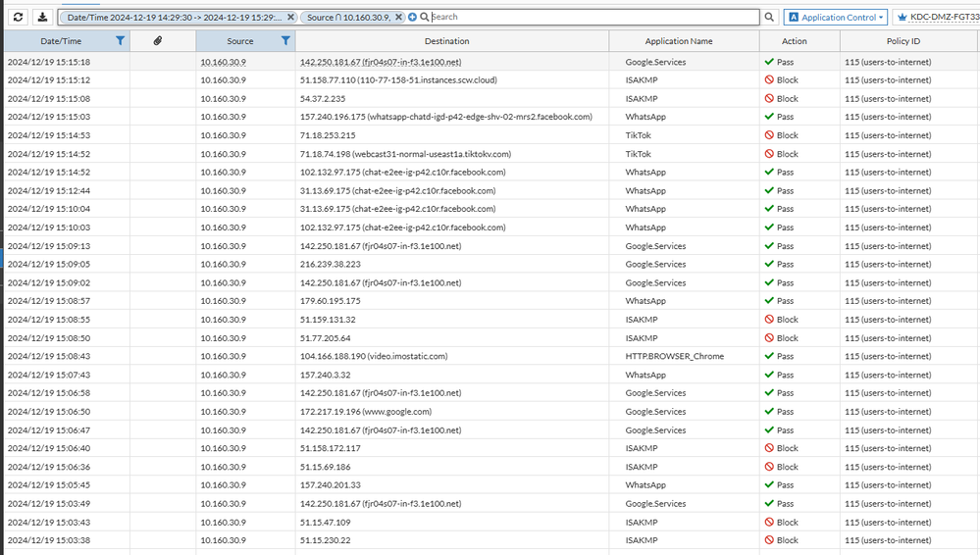This screenshot has height=555, width=980.
Task: Sort by Policy ID column header
Action: pos(903,41)
